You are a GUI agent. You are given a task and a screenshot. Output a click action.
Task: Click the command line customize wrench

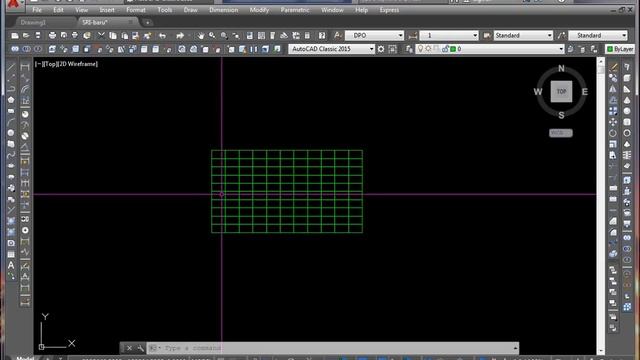tap(140, 348)
